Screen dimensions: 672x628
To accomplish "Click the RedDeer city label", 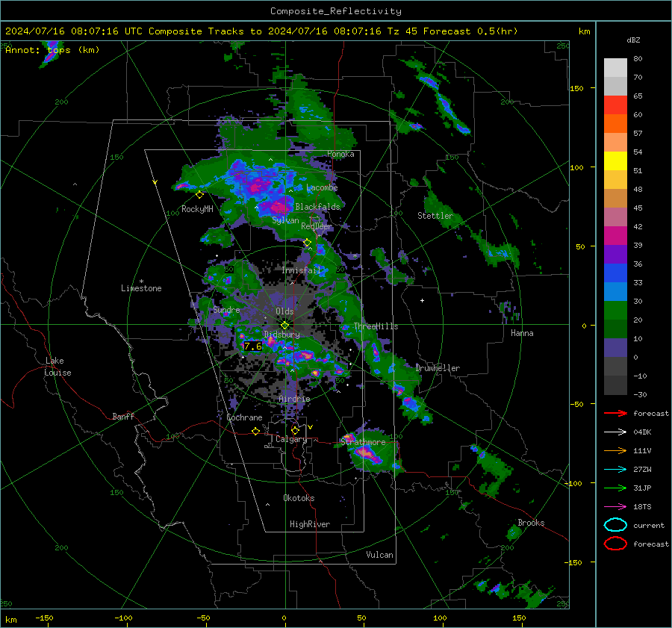I will tap(317, 226).
